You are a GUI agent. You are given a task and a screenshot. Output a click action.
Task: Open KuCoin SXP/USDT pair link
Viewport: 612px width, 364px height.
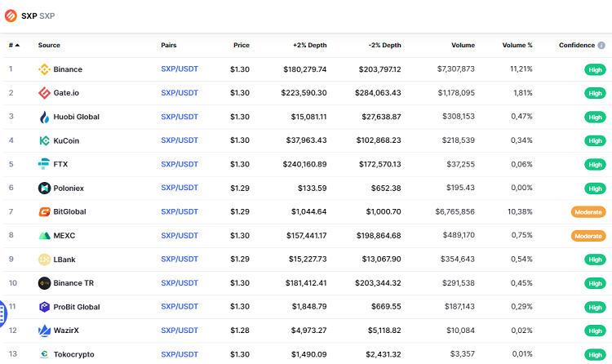pos(180,140)
